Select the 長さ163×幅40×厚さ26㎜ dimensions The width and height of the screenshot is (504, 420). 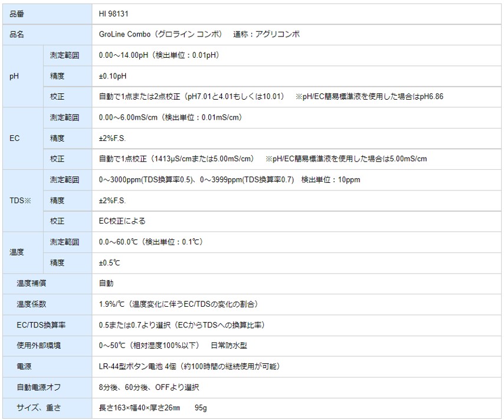click(139, 408)
